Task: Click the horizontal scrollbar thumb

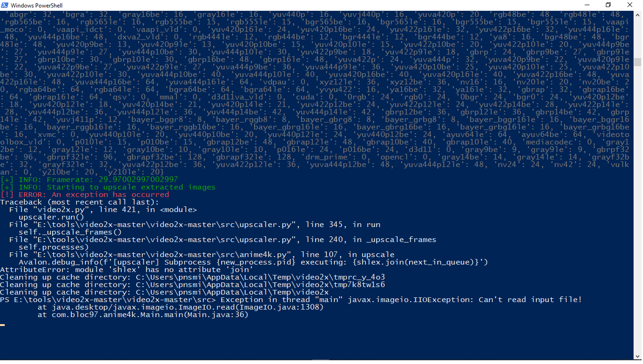Action: (321, 360)
